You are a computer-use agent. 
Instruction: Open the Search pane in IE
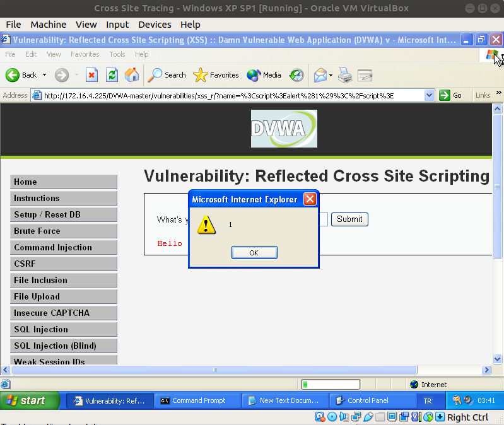tap(167, 75)
